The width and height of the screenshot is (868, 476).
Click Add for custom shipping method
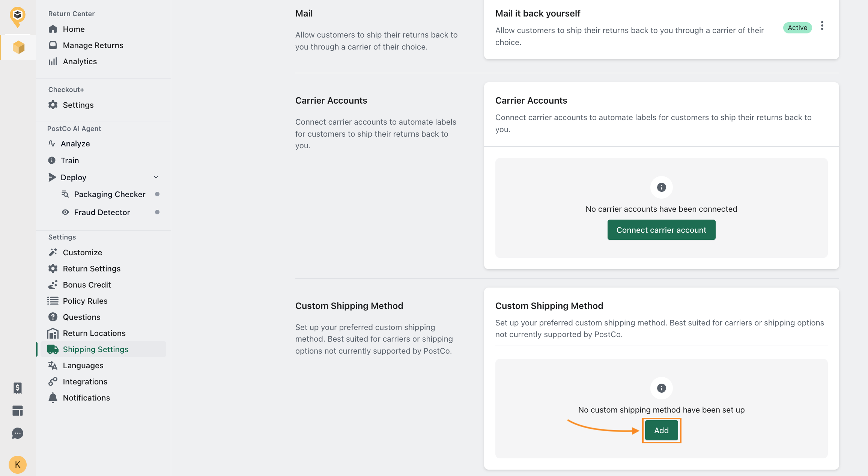point(661,431)
